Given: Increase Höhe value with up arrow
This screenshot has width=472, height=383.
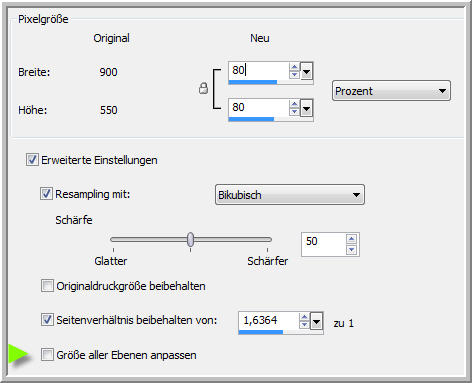Looking at the screenshot, I should [x=294, y=104].
